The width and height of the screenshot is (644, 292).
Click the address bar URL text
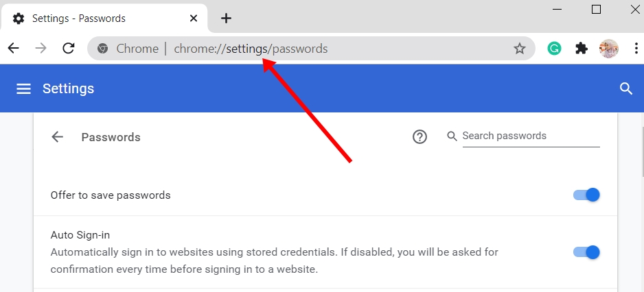tap(251, 49)
